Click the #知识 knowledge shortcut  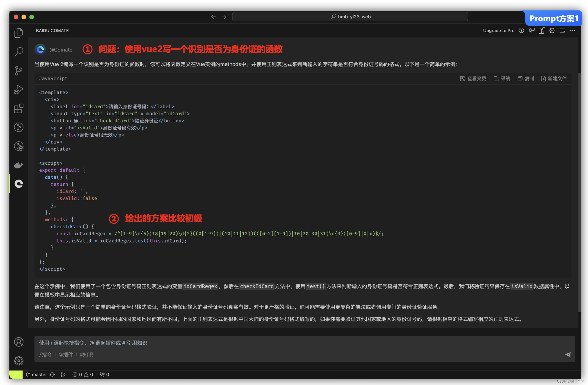(x=86, y=355)
